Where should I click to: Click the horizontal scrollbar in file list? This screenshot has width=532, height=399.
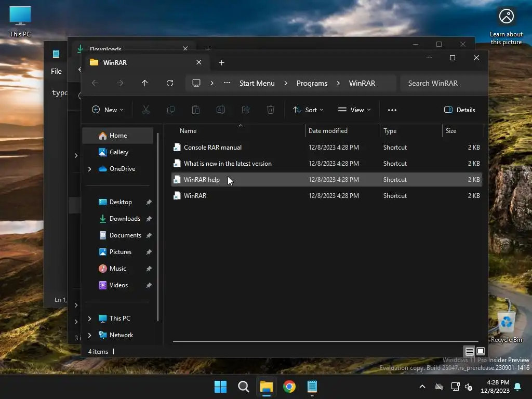pos(325,341)
